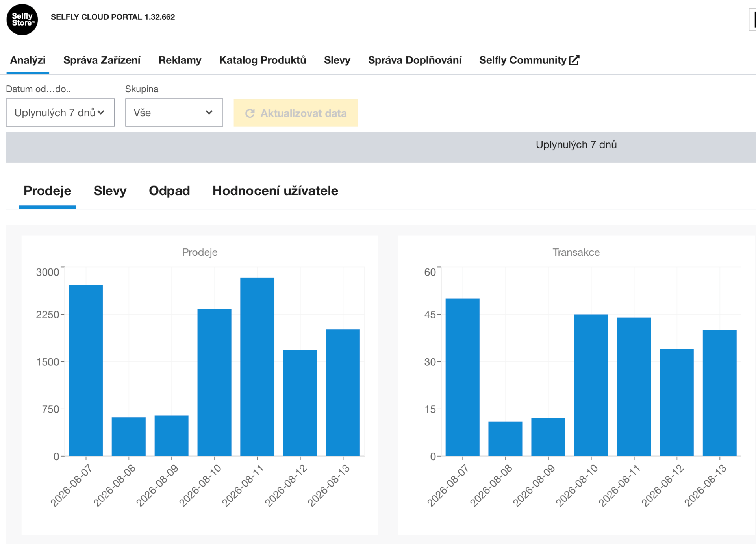756x544 pixels.
Task: Open the Uplynulých 7 dnů date dropdown
Action: 60,113
